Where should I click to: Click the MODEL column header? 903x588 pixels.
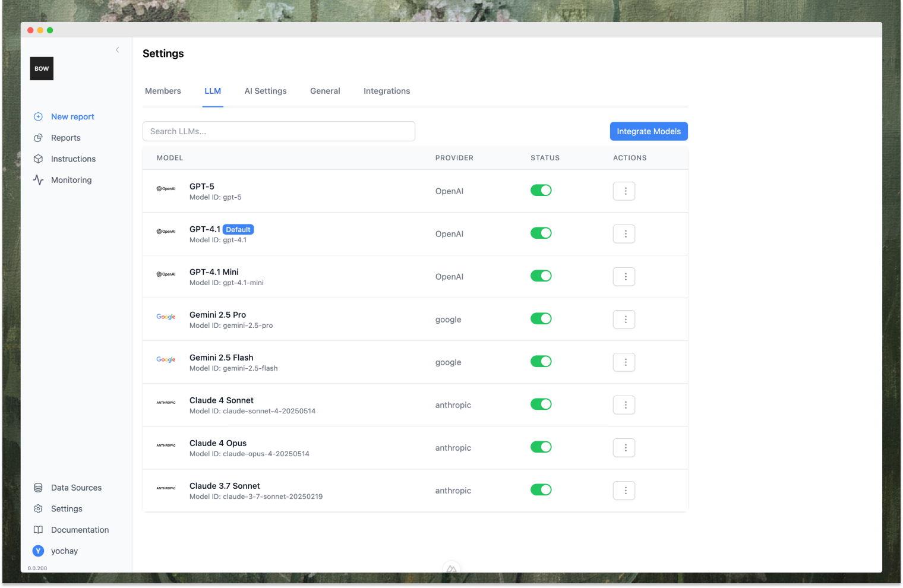[x=170, y=158]
